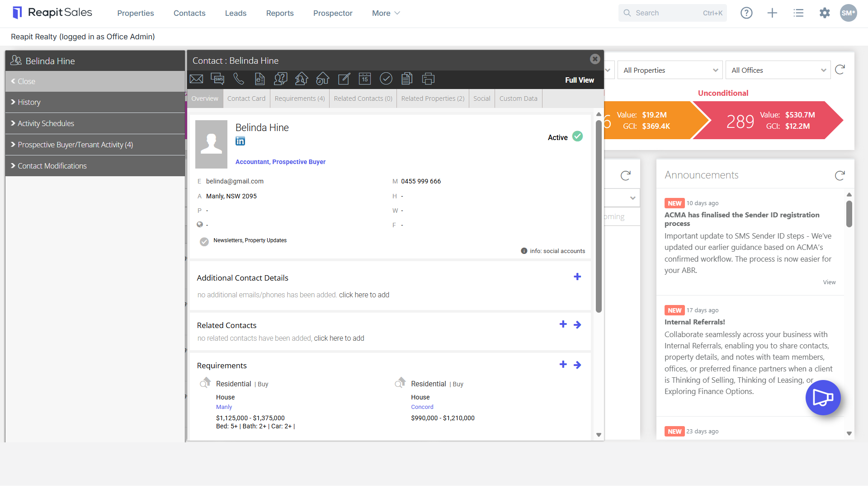
Task: Toggle the Active status checkmark
Action: pyautogui.click(x=578, y=136)
